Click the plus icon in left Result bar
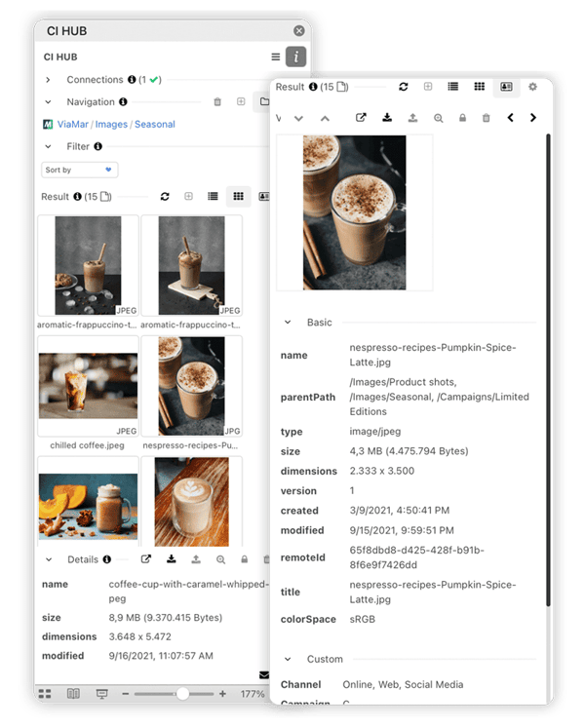Image resolution: width=585 pixels, height=728 pixels. pos(188,196)
